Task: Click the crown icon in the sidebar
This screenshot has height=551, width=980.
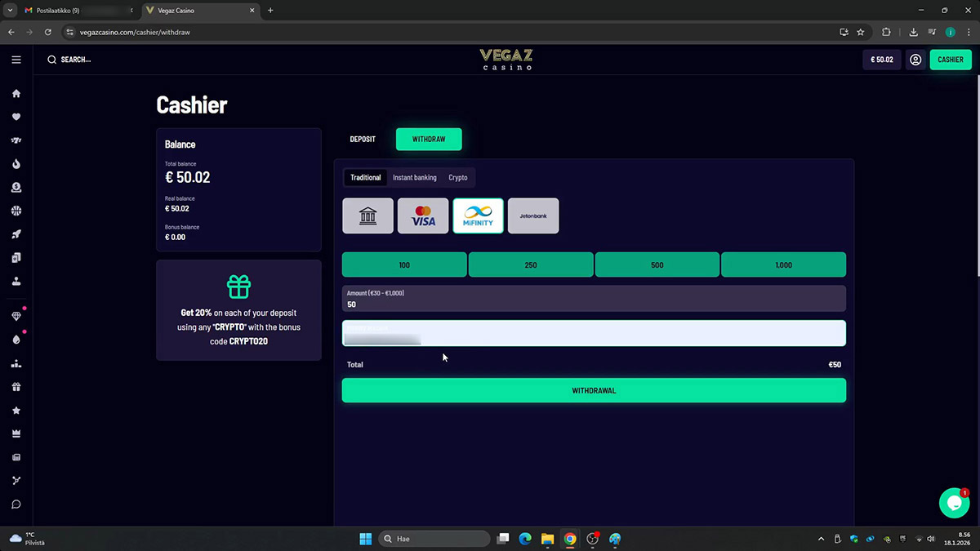Action: coord(16,433)
